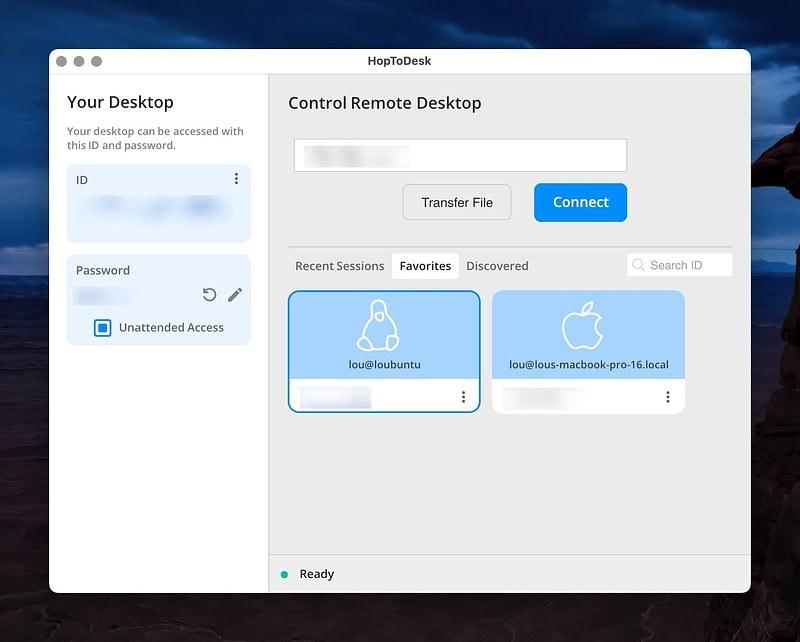Regenerate the password with refresh icon
Screen dimensions: 800x642
(209, 294)
